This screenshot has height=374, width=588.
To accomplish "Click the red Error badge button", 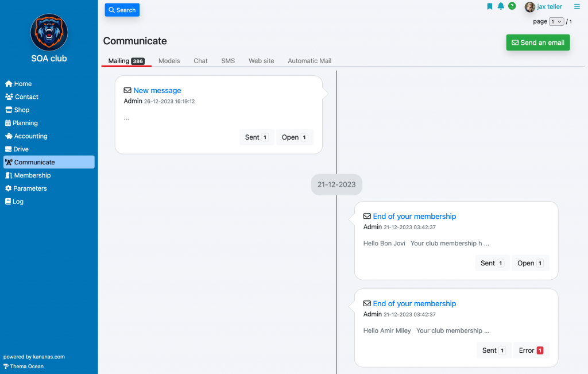I will [531, 350].
